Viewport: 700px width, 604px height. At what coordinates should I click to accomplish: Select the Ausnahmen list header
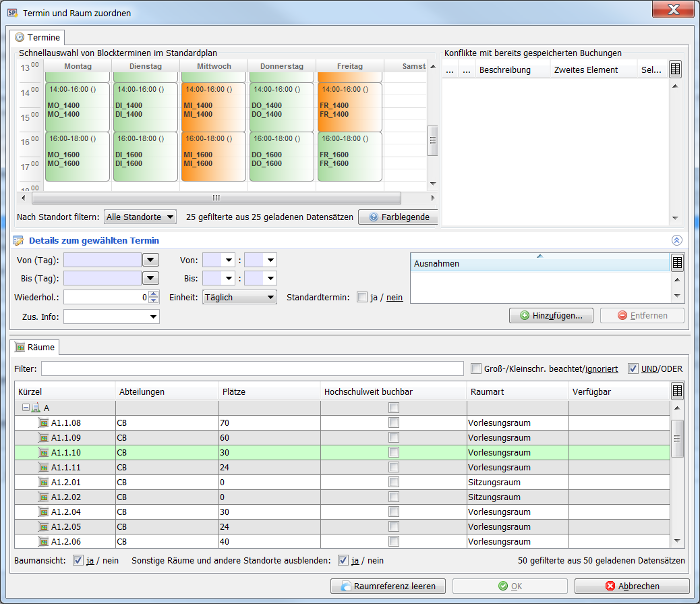click(x=540, y=263)
